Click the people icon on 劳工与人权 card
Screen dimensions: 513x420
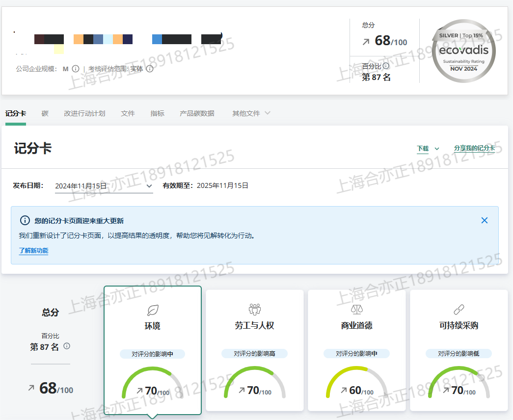(x=254, y=309)
